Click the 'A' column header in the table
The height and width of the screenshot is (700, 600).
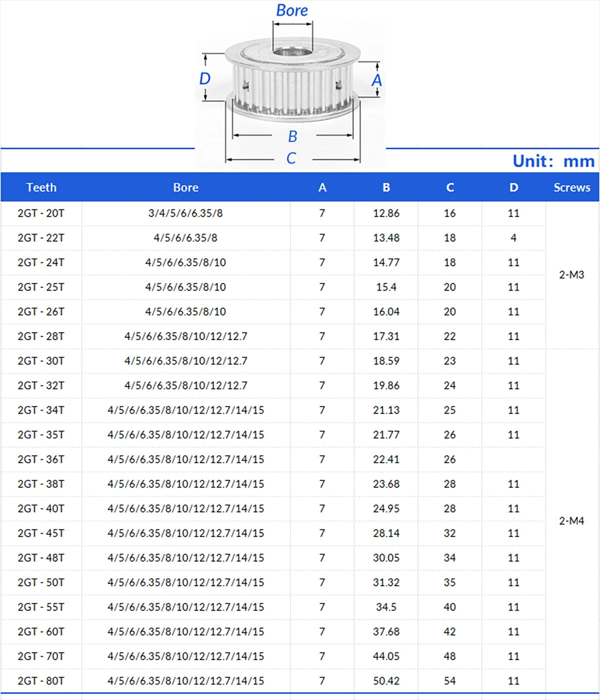coord(322,187)
